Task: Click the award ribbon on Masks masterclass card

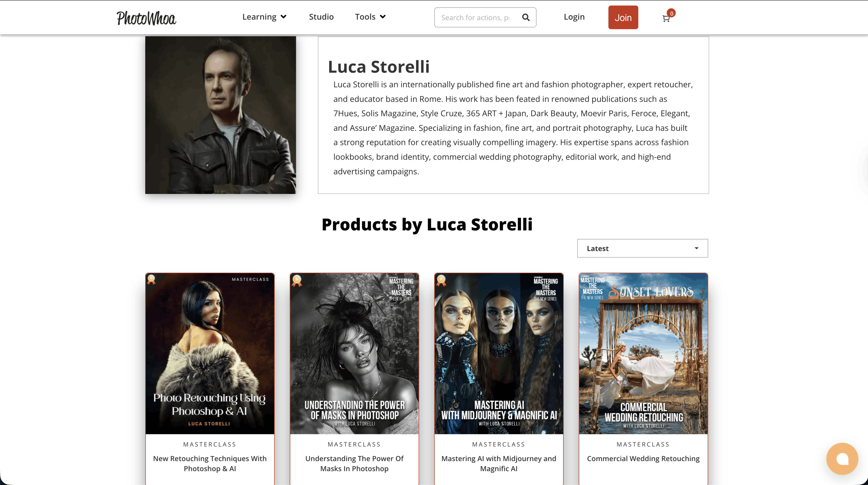Action: coord(297,281)
